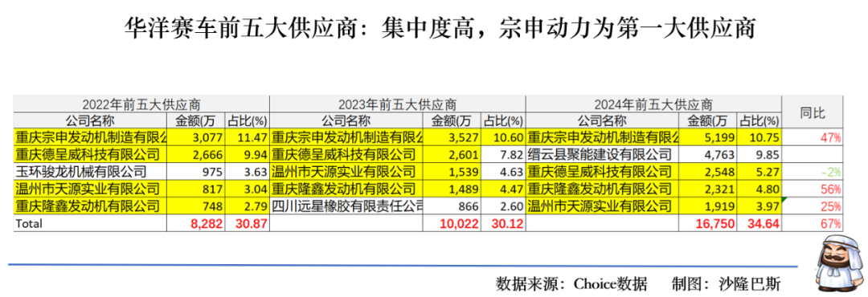
Task: Click the slide title about 华洋赛车前五大供应商
Action: (440, 28)
